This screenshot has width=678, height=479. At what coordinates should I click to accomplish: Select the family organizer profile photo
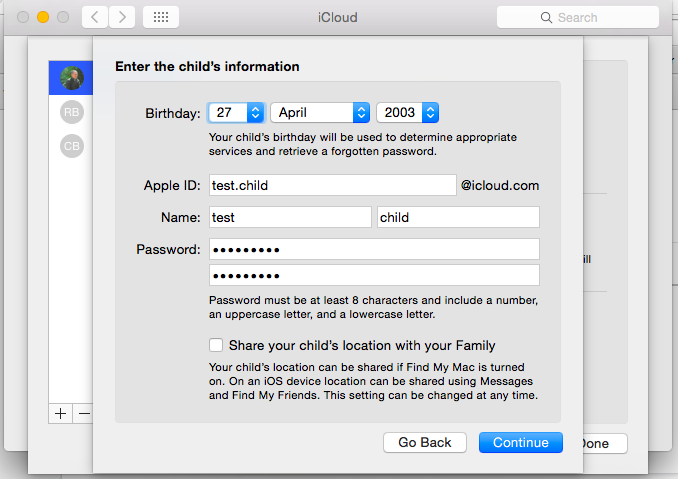[72, 77]
